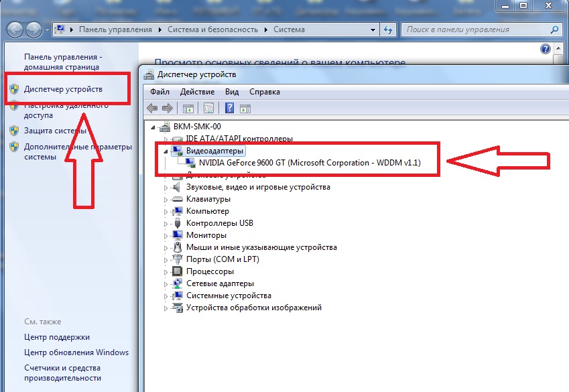Click the blue Help question mark toolbar icon
Image resolution: width=569 pixels, height=392 pixels.
(x=230, y=108)
